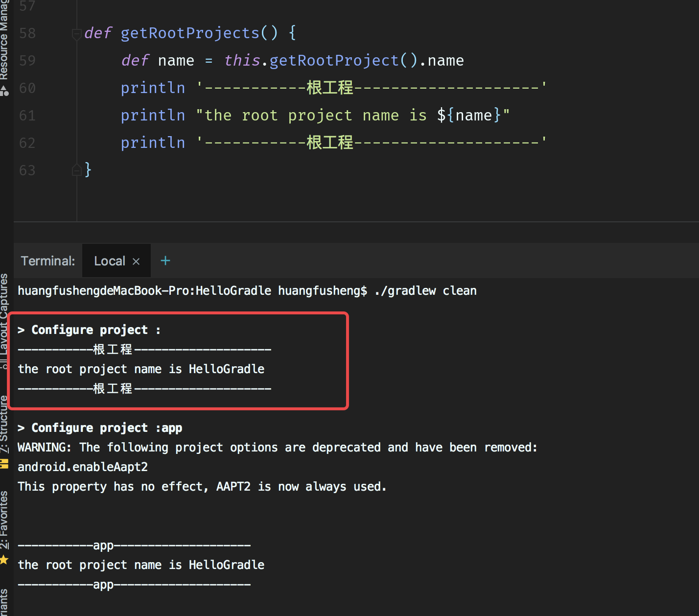This screenshot has width=699, height=616.
Task: Add a new terminal session tab
Action: point(165,261)
